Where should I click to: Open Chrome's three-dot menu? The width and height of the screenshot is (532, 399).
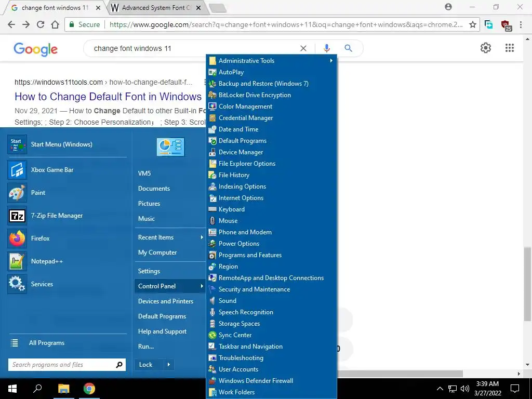[x=521, y=24]
